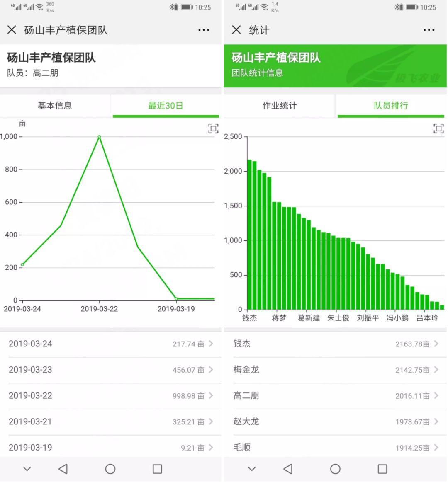The height and width of the screenshot is (482, 448).
Task: Expand the line chart to fullscreen
Action: coord(213,128)
